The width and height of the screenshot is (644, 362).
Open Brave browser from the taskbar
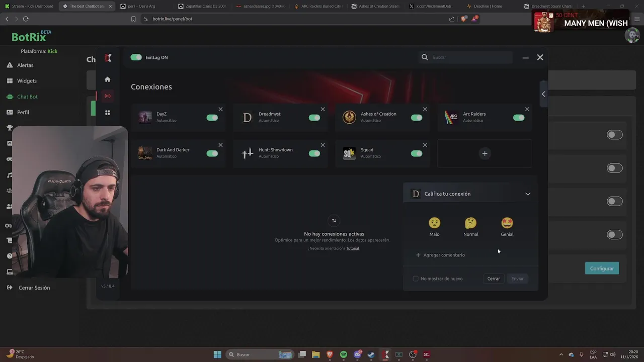point(330,354)
